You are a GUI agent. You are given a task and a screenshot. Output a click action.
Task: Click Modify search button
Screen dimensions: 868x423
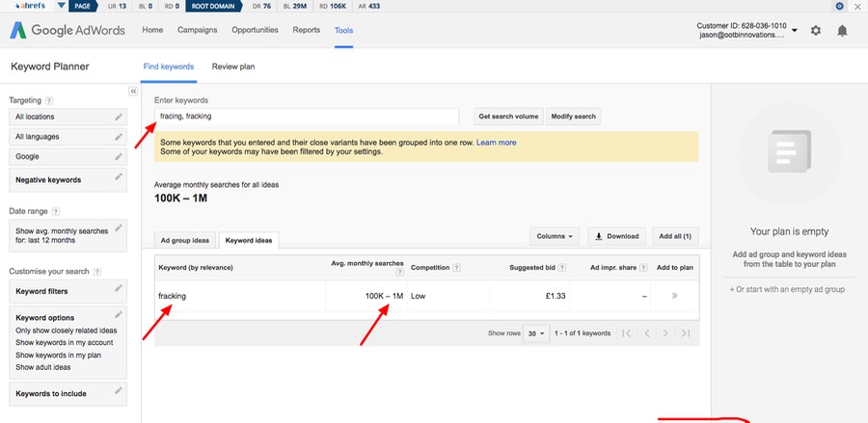(574, 117)
